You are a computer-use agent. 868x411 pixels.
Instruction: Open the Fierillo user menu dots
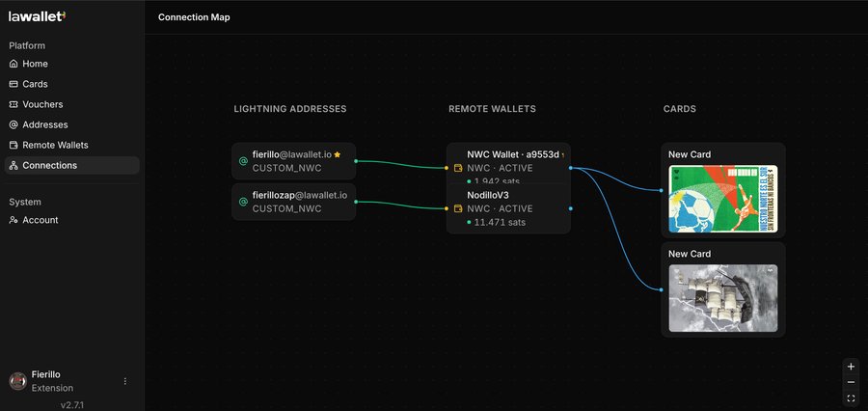pos(125,381)
